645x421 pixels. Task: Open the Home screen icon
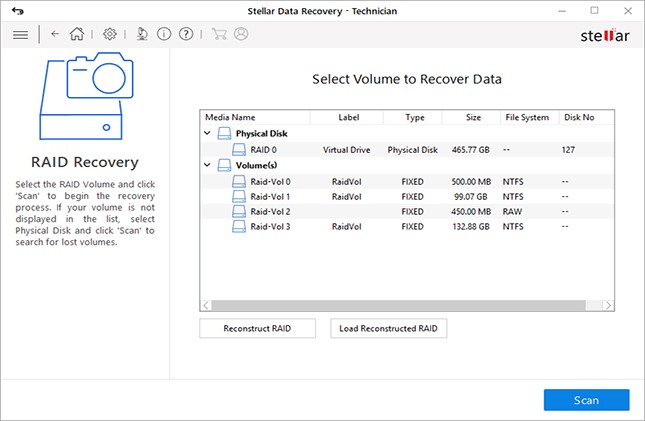click(x=77, y=34)
